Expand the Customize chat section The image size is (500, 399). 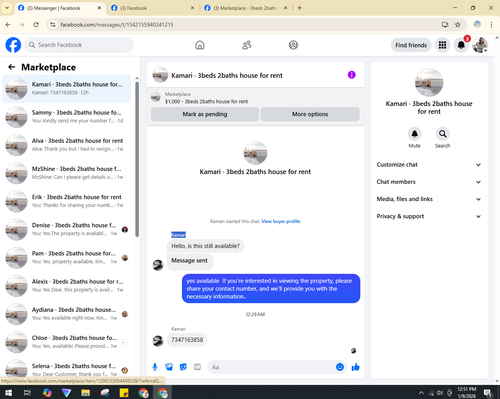429,165
